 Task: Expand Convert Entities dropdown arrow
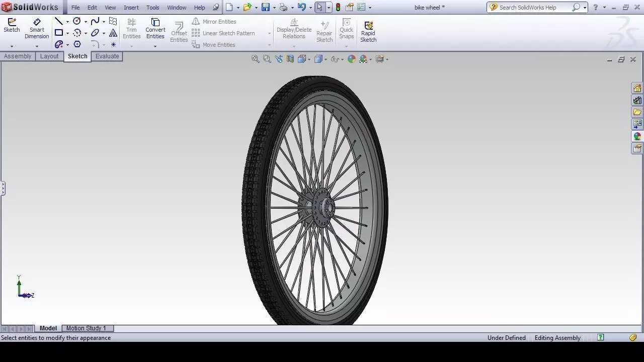[x=155, y=46]
